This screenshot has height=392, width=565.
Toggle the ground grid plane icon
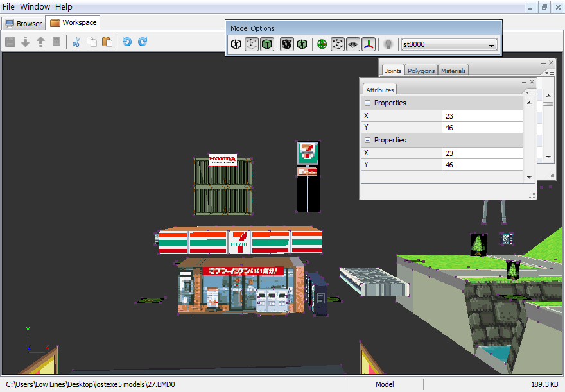(353, 45)
